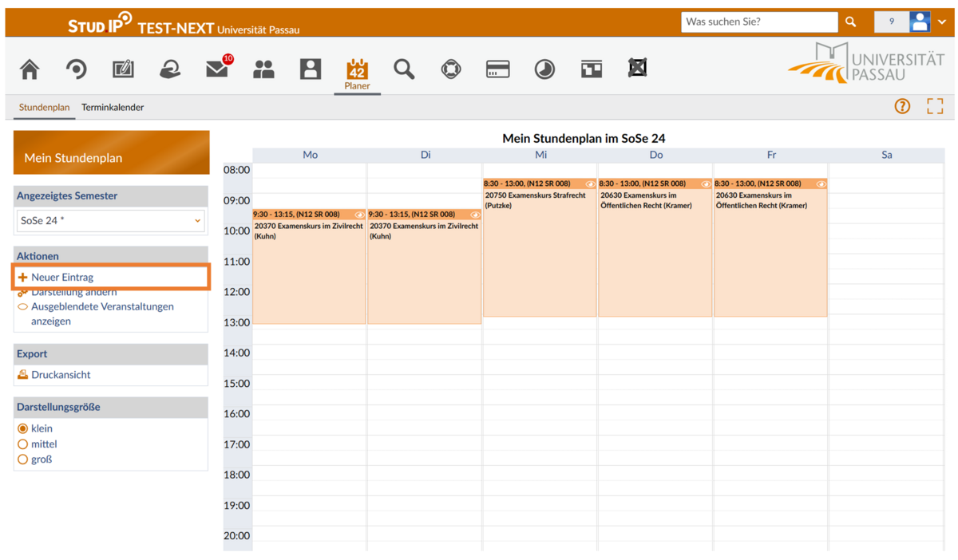Select the Stundenplan tab
958x560 pixels.
pyautogui.click(x=45, y=107)
